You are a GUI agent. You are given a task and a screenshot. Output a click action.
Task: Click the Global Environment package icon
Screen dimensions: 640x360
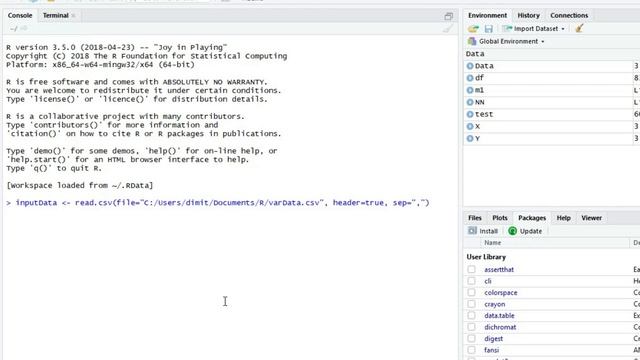pyautogui.click(x=472, y=41)
